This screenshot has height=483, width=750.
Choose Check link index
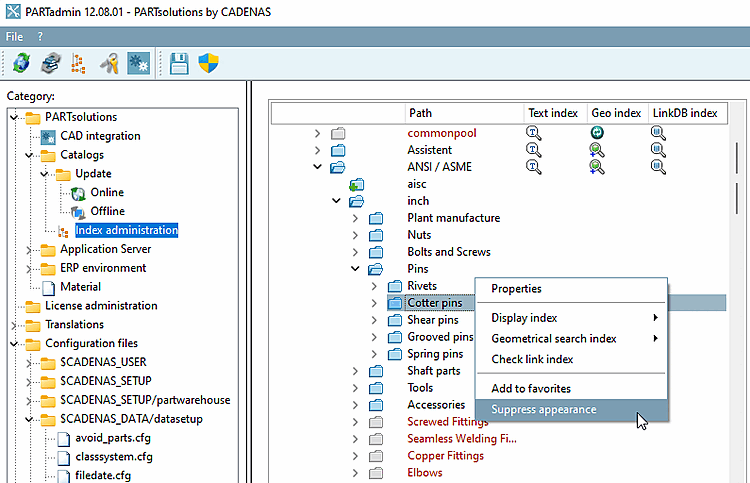pos(571,359)
